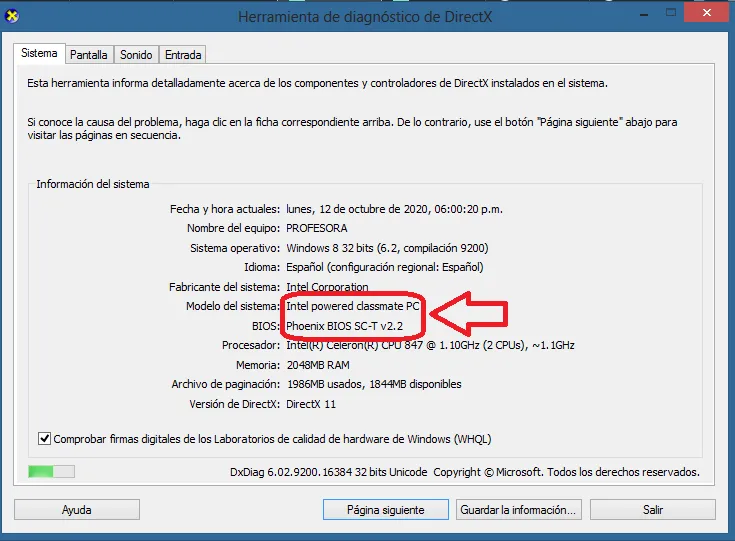Go to the Entrada tab
Screen dimensions: 735x541
click(183, 55)
